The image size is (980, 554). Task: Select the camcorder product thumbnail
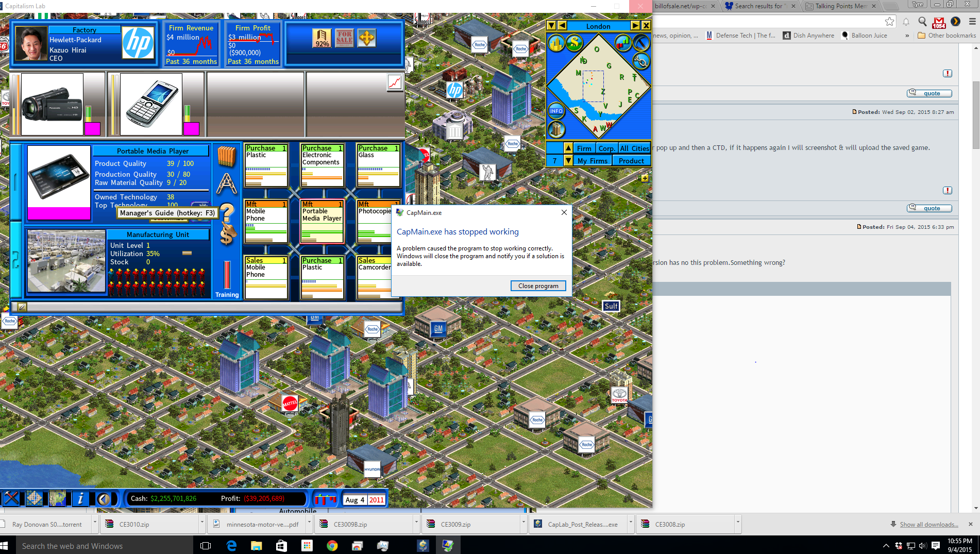point(52,105)
